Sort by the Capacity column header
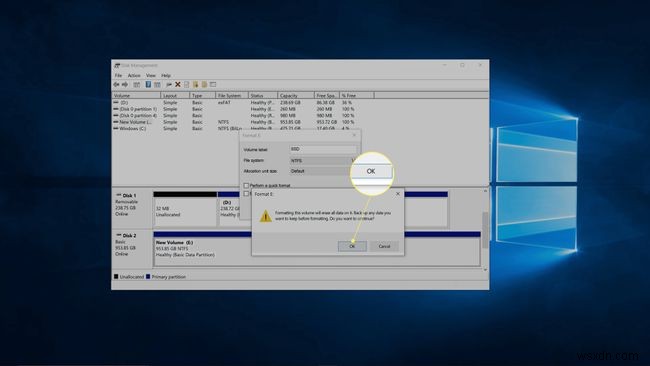Viewport: 650px width, 366px height. (x=296, y=95)
